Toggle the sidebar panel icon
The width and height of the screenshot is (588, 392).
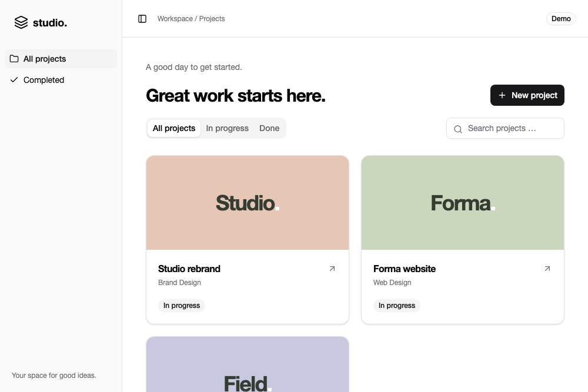142,19
